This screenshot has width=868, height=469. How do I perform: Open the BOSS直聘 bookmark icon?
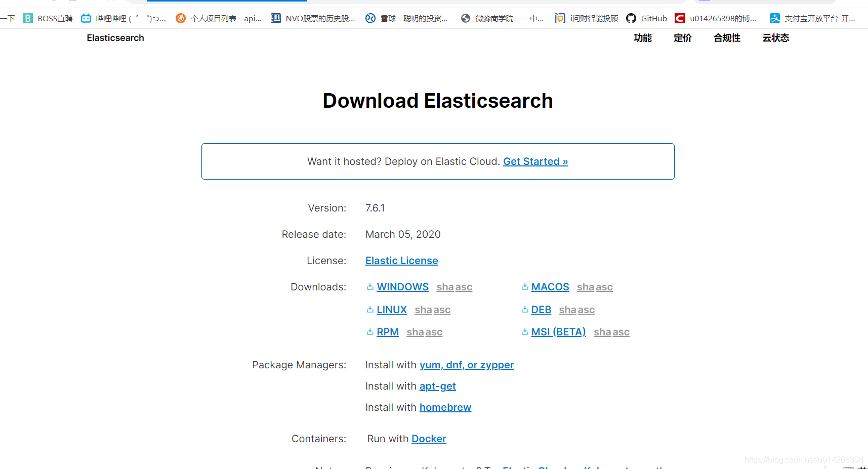pos(28,18)
